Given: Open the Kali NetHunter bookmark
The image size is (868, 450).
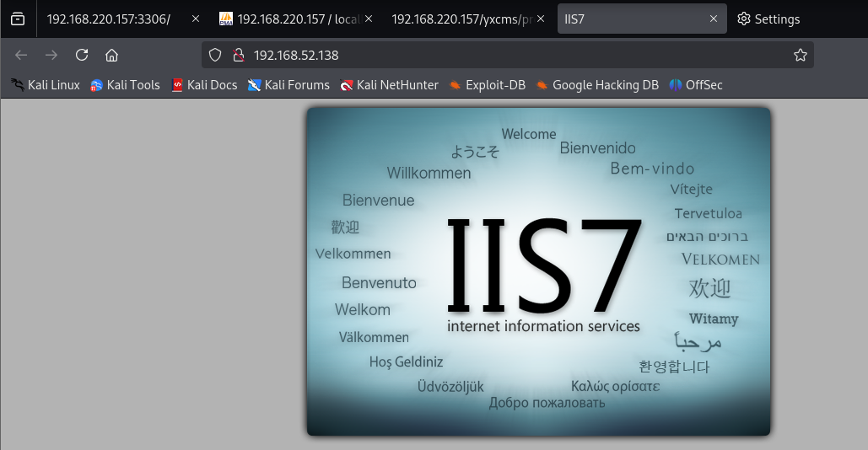Looking at the screenshot, I should click(389, 85).
